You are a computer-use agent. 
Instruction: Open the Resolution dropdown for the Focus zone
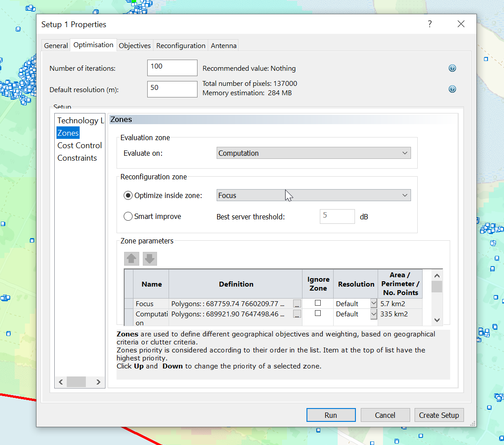374,303
